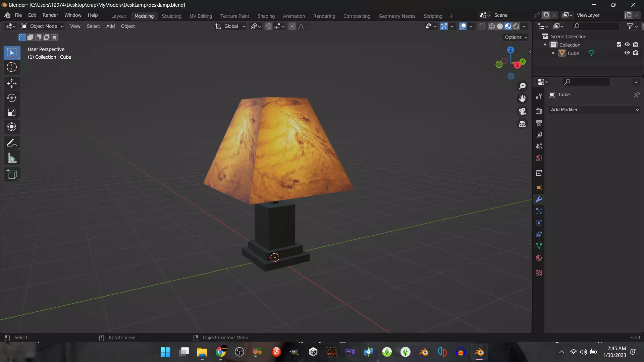
Task: Open the Physics properties tab
Action: pyautogui.click(x=539, y=223)
